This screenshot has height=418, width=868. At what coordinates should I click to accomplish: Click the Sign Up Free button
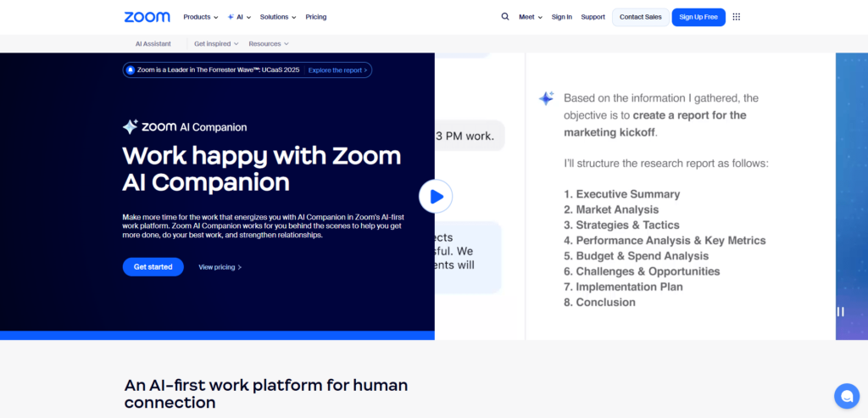(698, 17)
